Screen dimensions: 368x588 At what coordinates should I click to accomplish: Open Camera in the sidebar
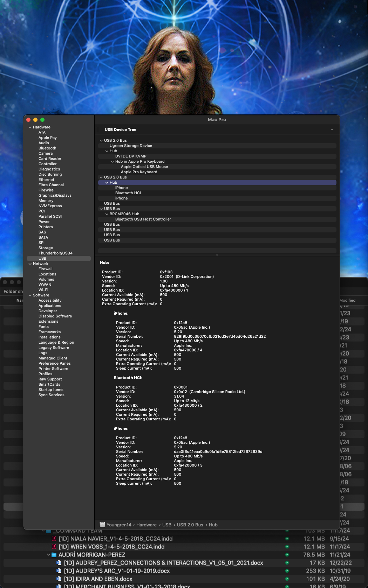click(46, 153)
